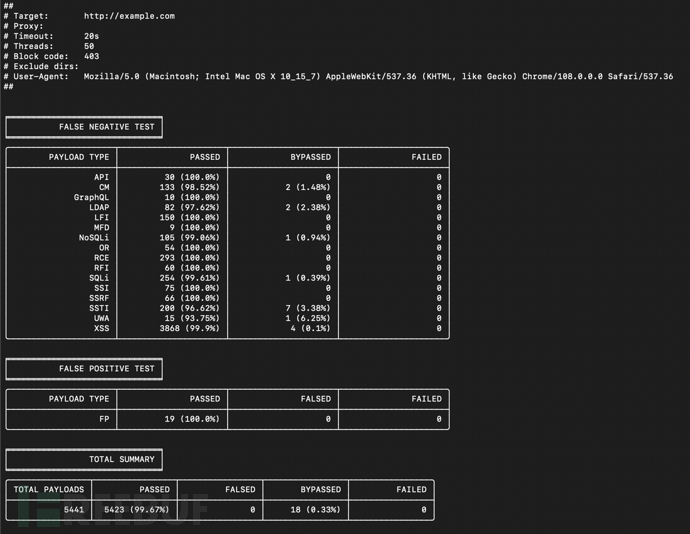Click the RFI payload type label
Viewport: 690px width, 534px height.
(101, 269)
